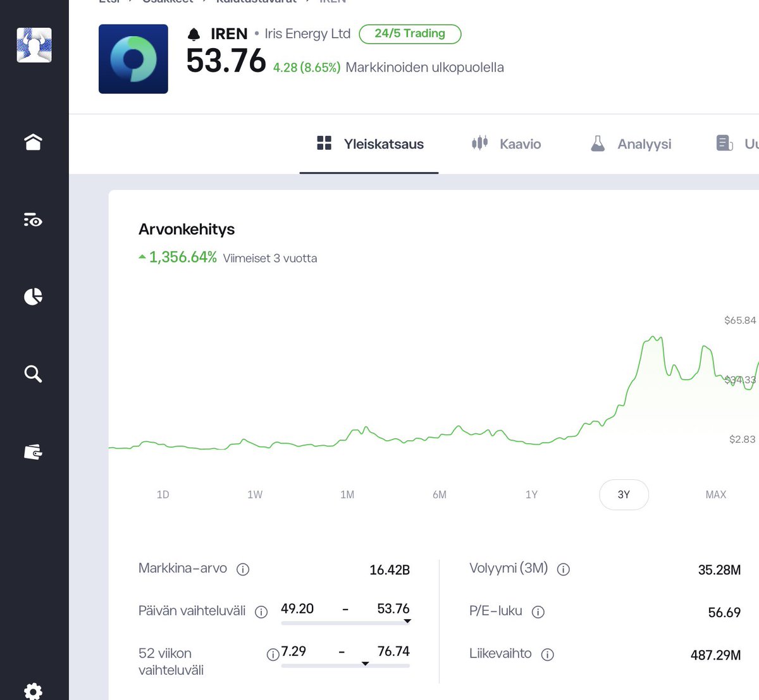Select the 1Y chart range
This screenshot has width=759, height=700.
531,494
